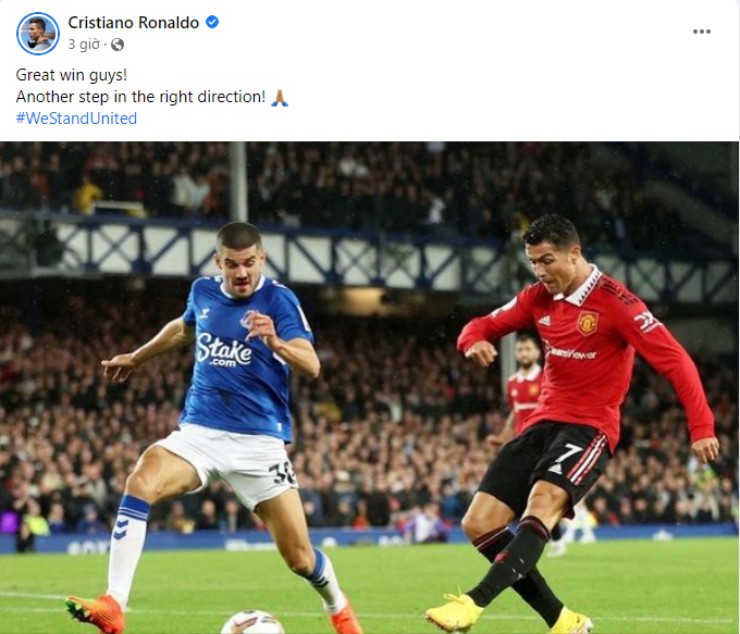Click the Adidas logo on red jersey
This screenshot has width=740, height=634.
tap(545, 321)
